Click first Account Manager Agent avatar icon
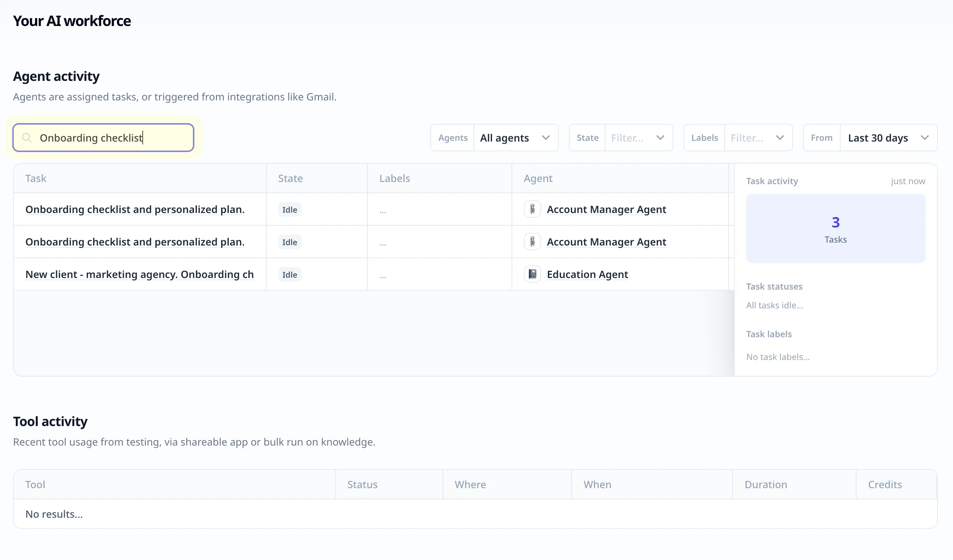Screen dimensions: 953x560 point(532,209)
